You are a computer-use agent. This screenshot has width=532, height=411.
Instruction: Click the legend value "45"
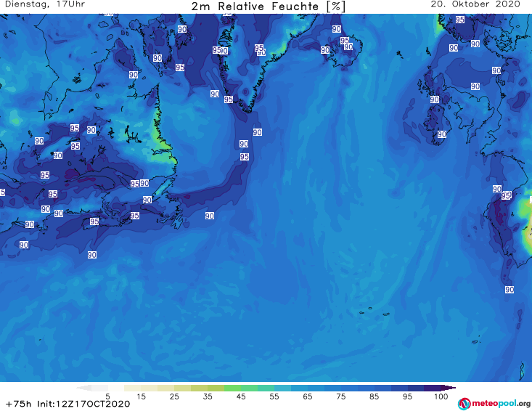tap(240, 396)
